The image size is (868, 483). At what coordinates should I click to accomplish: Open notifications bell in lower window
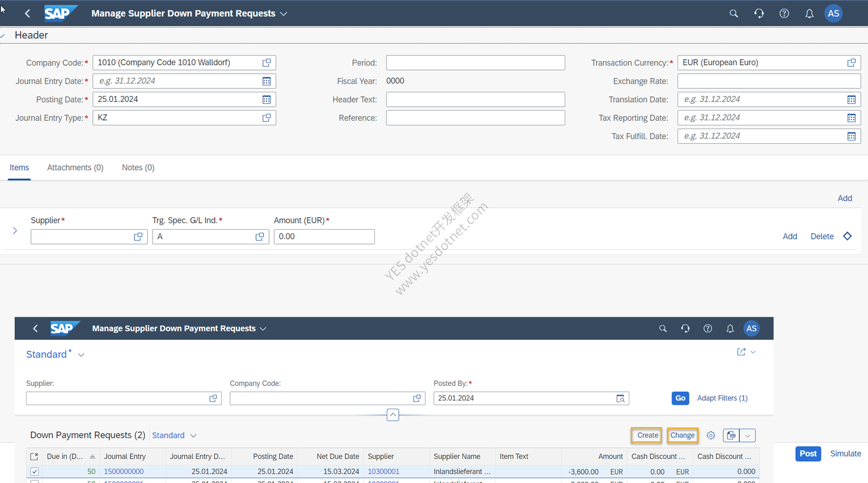[730, 328]
